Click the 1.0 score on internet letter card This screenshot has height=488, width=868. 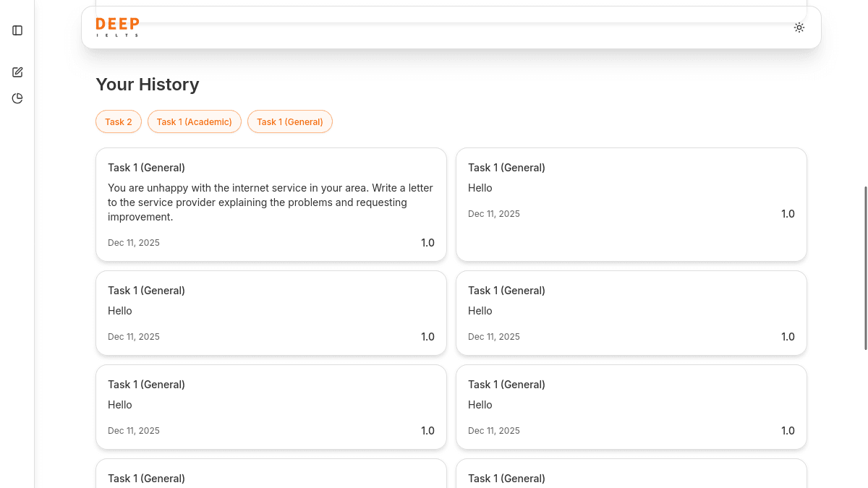pyautogui.click(x=427, y=243)
